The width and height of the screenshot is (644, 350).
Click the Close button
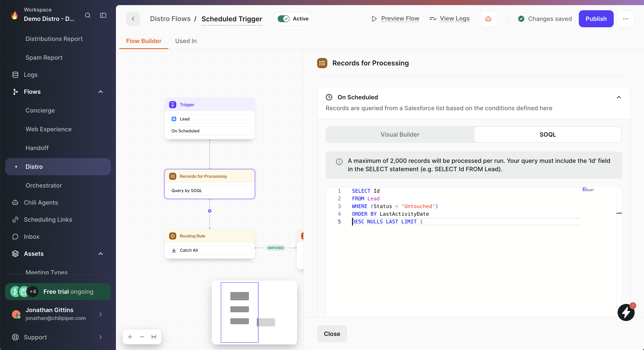click(x=332, y=334)
